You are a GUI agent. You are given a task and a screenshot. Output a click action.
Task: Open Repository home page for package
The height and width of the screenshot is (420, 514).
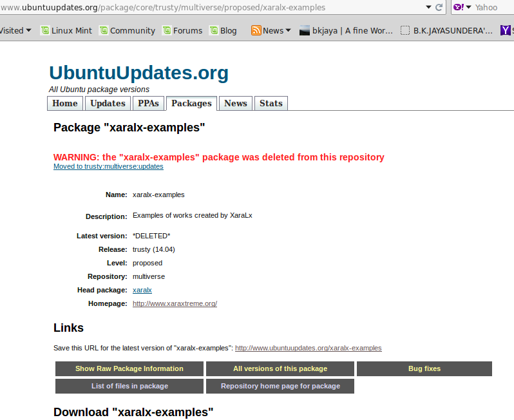pos(280,386)
